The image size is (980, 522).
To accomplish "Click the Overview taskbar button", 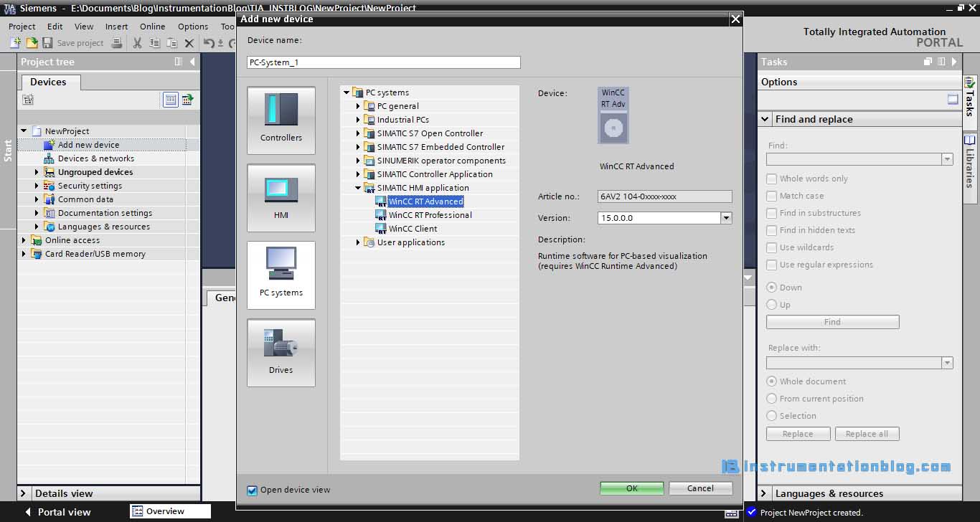I will pyautogui.click(x=170, y=511).
